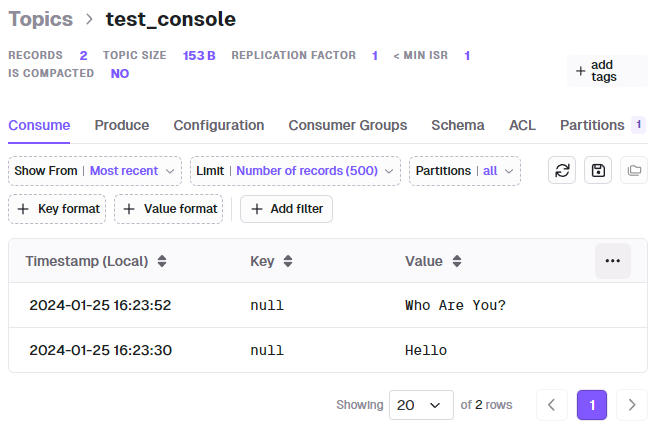Open the Show From dropdown

point(95,171)
